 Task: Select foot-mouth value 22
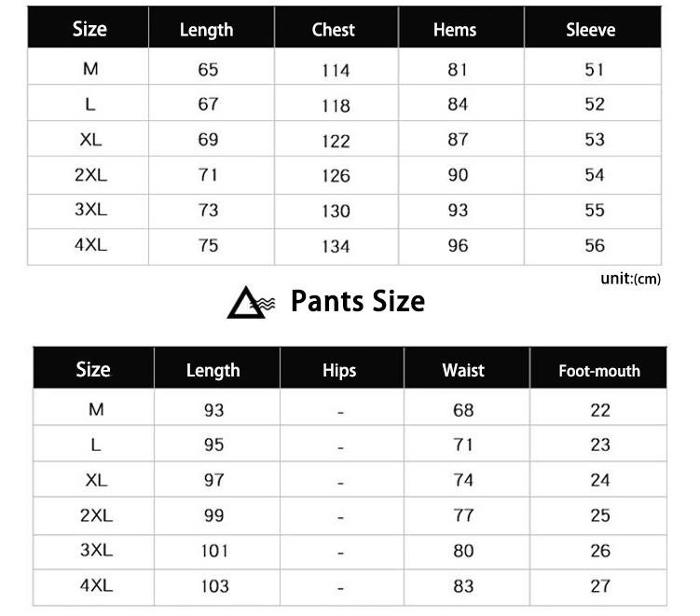[x=600, y=410]
